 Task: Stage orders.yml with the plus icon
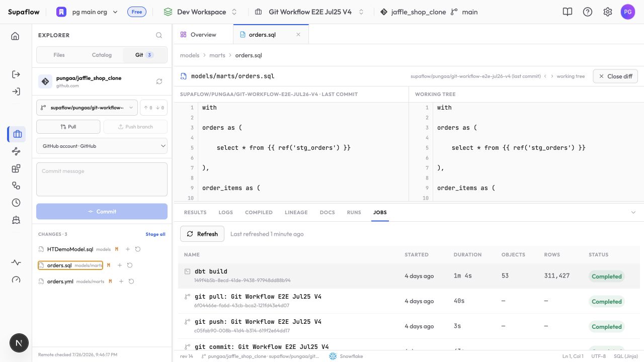tap(121, 282)
